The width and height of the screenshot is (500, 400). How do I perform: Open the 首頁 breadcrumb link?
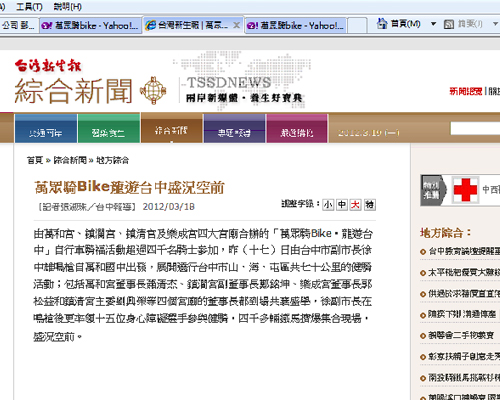click(x=35, y=160)
